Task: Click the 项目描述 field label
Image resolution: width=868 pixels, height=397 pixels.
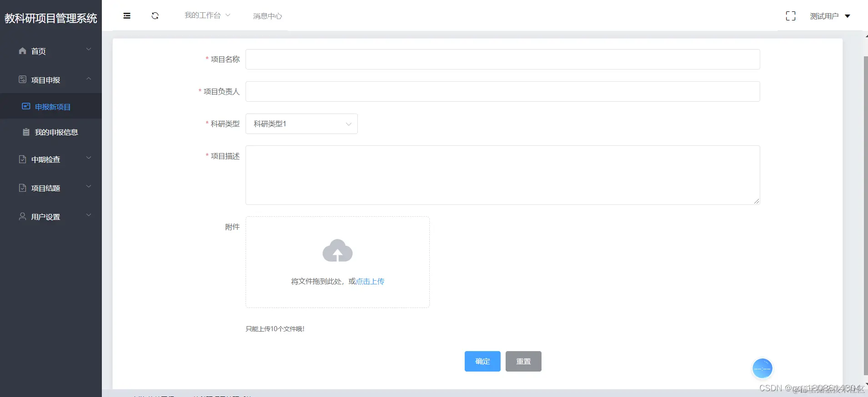Action: pos(225,156)
